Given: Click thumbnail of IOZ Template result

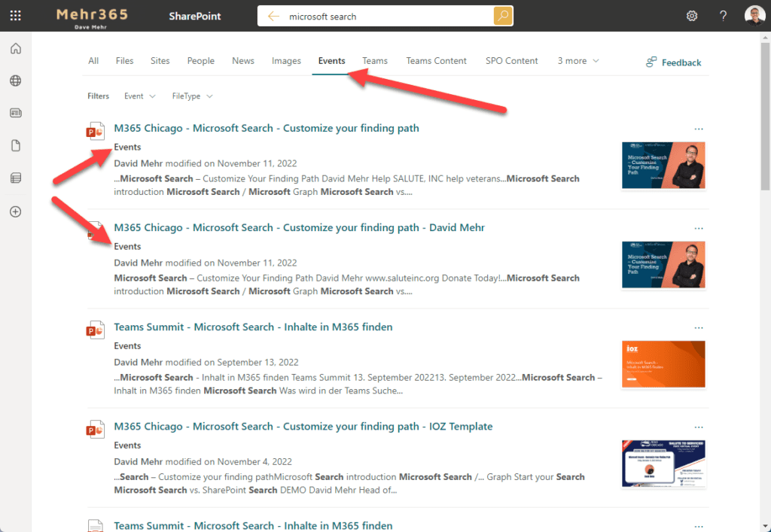Looking at the screenshot, I should [663, 464].
